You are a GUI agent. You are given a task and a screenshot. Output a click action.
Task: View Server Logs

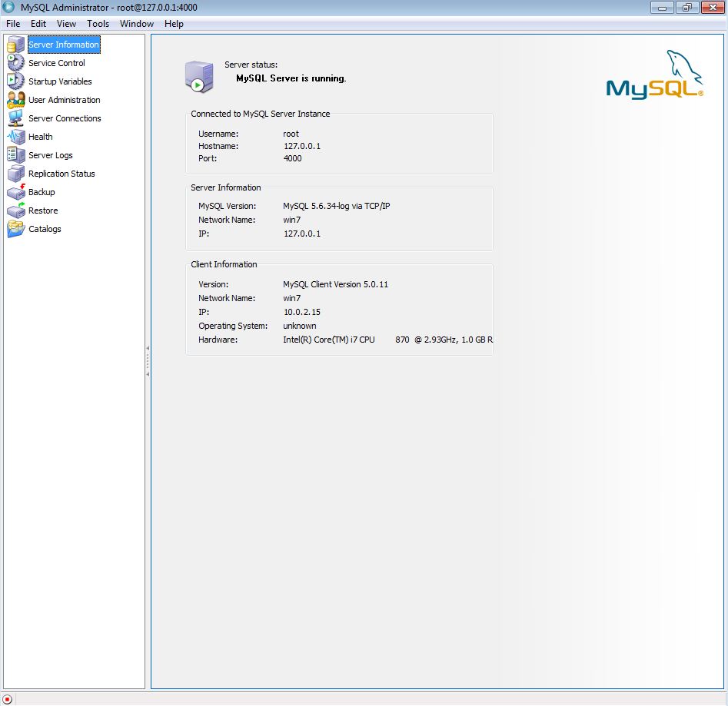[50, 155]
